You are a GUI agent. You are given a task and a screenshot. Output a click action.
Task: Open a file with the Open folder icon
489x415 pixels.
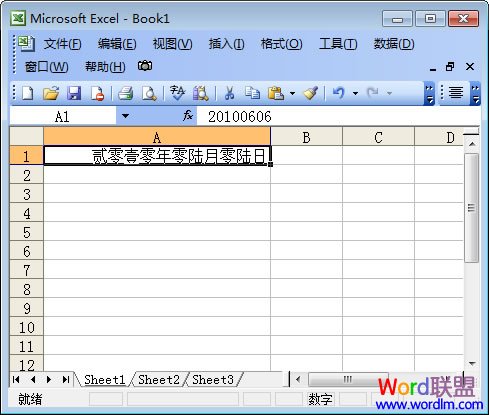click(x=51, y=93)
